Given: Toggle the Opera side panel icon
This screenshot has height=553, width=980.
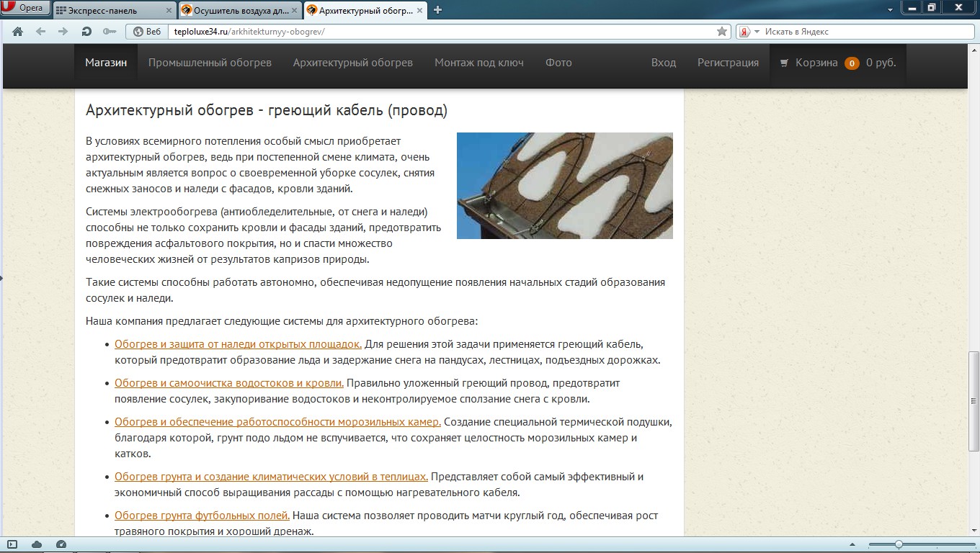Looking at the screenshot, I should (x=12, y=544).
